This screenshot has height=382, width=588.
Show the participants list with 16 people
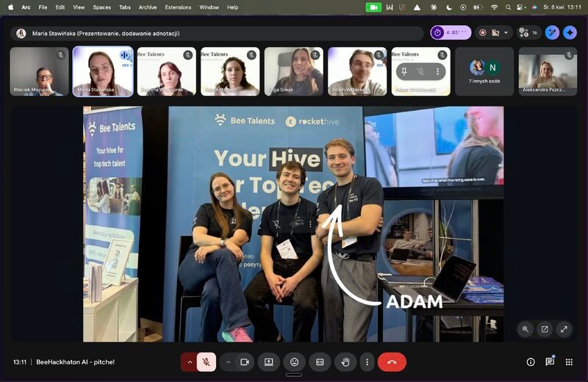[x=528, y=32]
